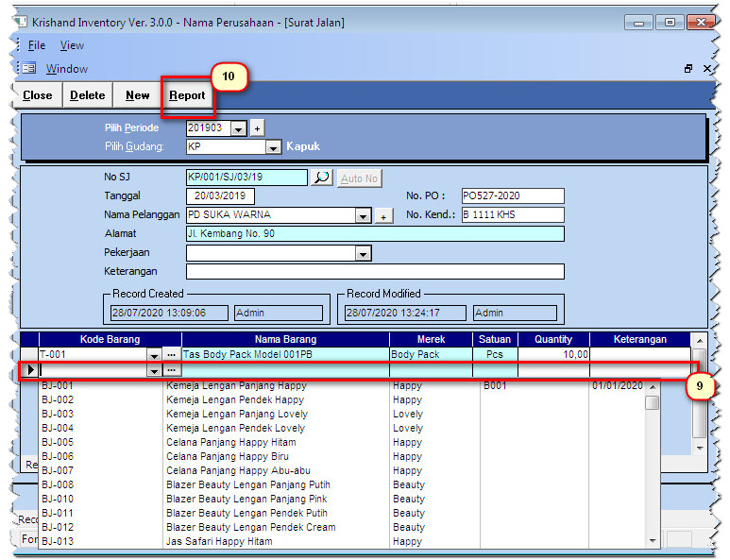730x560 pixels.
Task: Click the Body Pack merek cell
Action: tap(431, 355)
